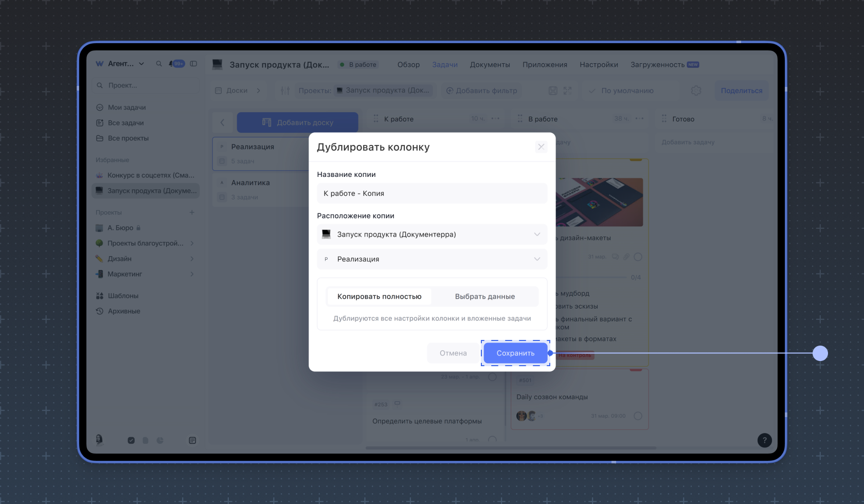Viewport: 864px width, 504px height.
Task: Collapse sidebar using the panel toggle icon
Action: click(193, 64)
